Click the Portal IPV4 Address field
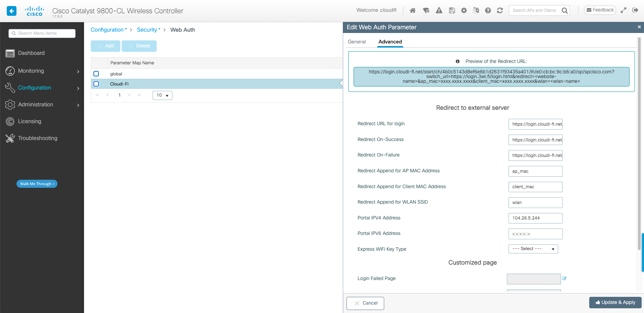644x313 pixels. [x=535, y=218]
